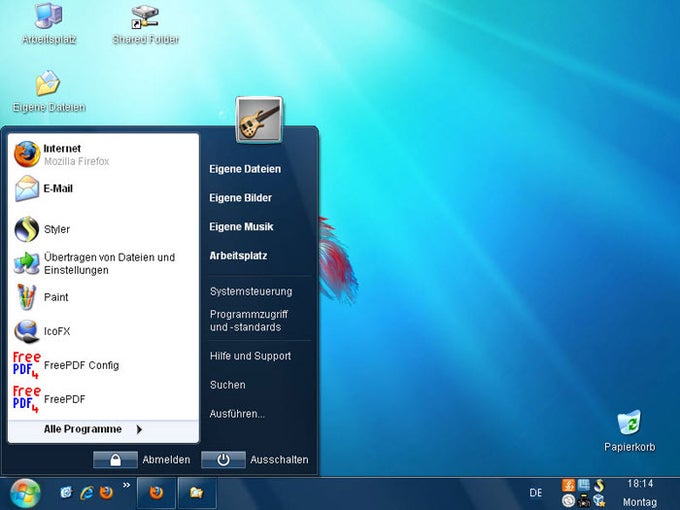Click the round grey tray icon
Screen dimensions: 680x510
[x=569, y=501]
